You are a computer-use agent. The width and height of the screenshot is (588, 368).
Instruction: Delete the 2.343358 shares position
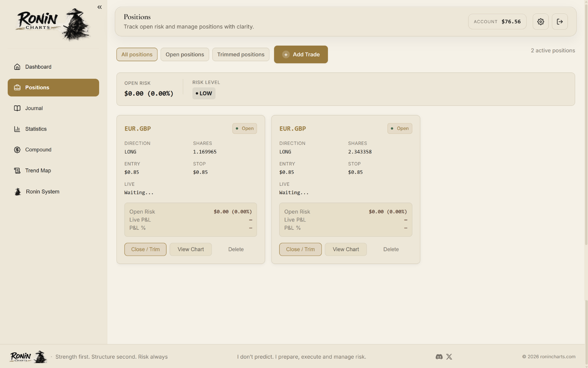tap(391, 249)
